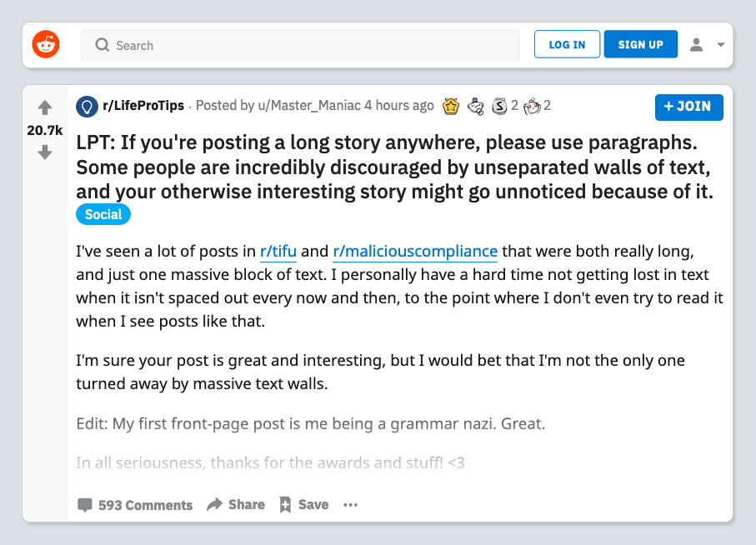Open the r/tifu link

pos(278,251)
